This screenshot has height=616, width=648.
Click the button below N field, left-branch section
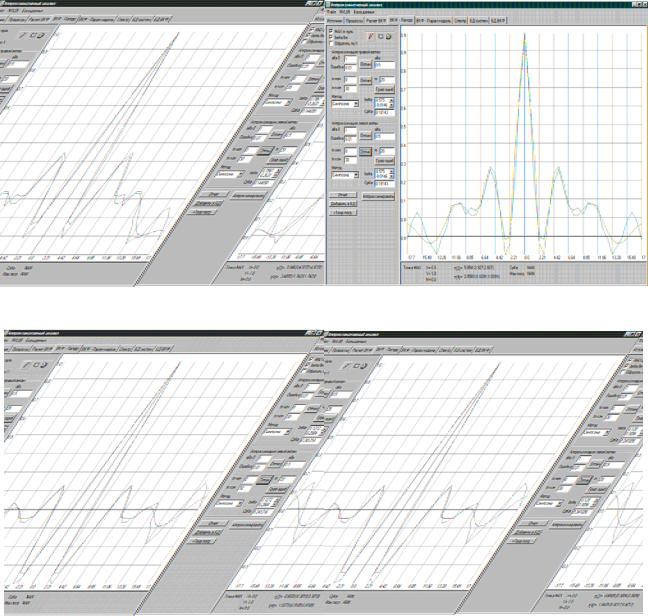(384, 161)
